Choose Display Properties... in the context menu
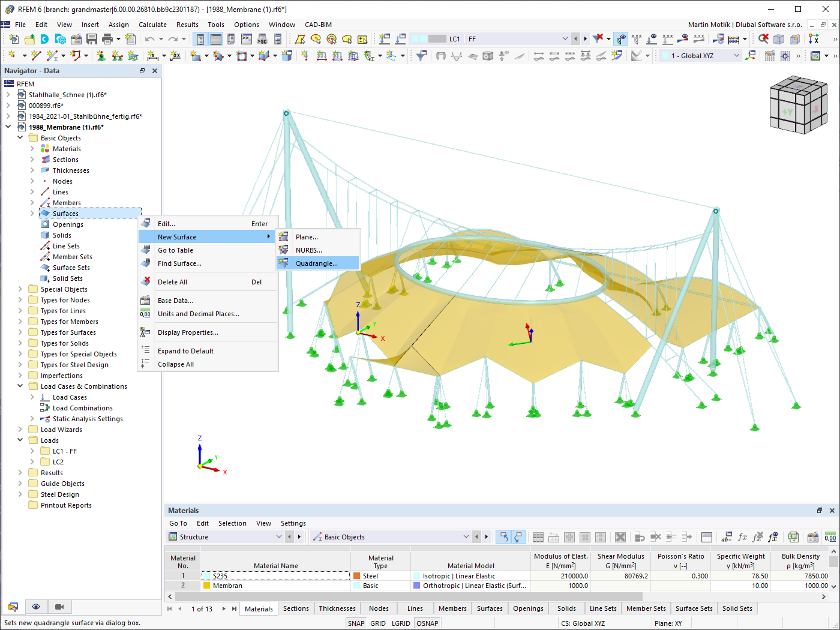The width and height of the screenshot is (840, 630). [x=188, y=332]
